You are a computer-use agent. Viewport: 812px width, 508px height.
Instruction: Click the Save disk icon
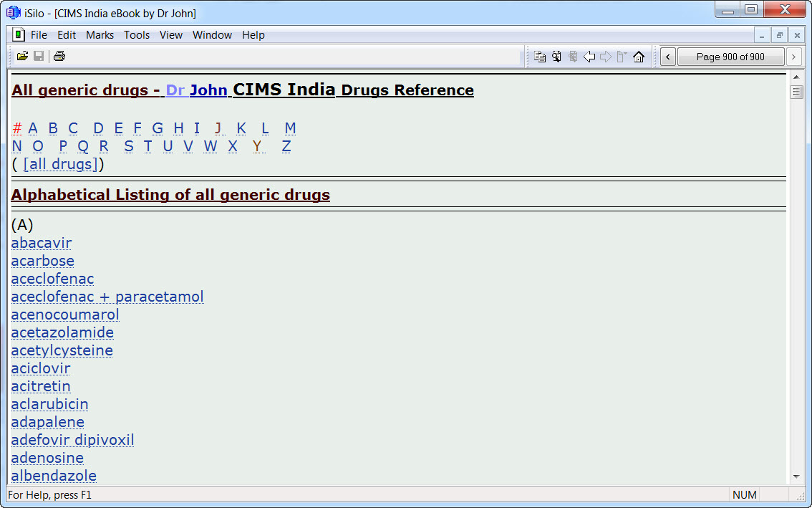click(x=39, y=56)
